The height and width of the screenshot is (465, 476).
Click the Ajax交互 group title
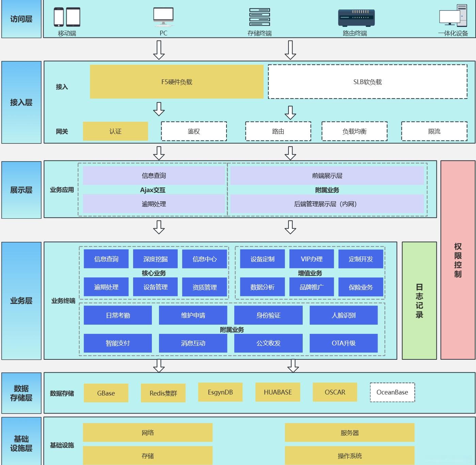point(153,190)
